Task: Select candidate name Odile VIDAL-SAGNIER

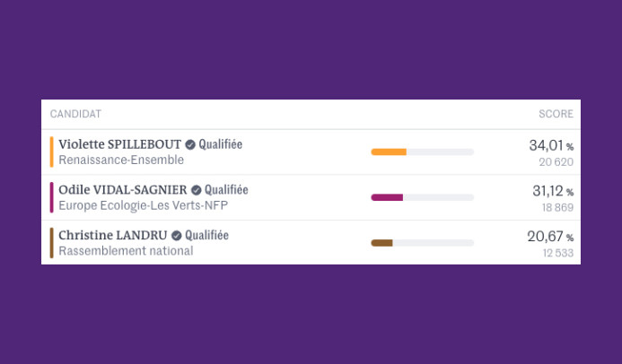Action: (x=123, y=190)
